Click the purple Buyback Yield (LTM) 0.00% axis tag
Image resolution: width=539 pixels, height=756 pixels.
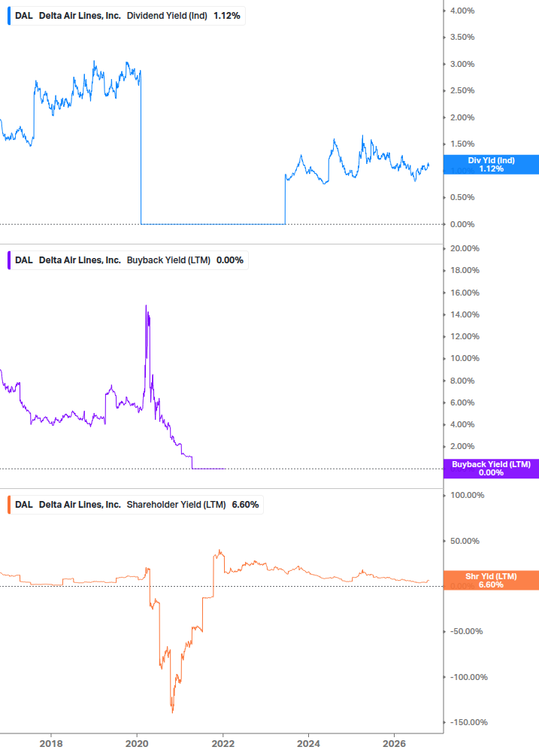(491, 469)
